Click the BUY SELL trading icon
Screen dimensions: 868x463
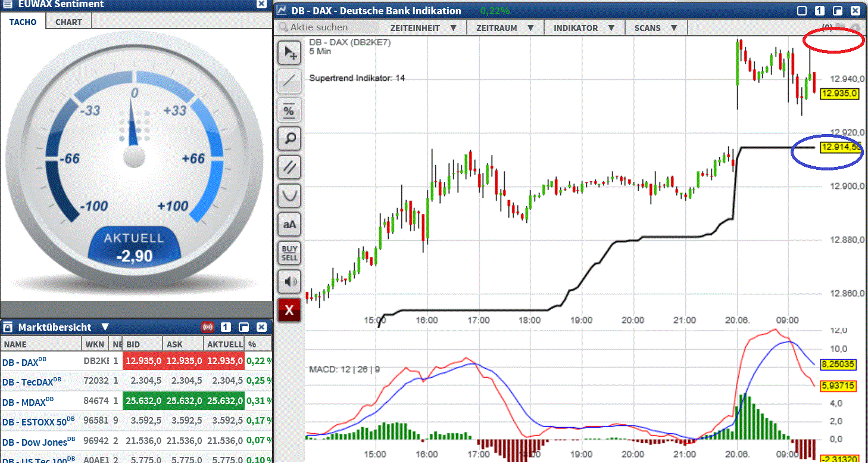coord(289,253)
